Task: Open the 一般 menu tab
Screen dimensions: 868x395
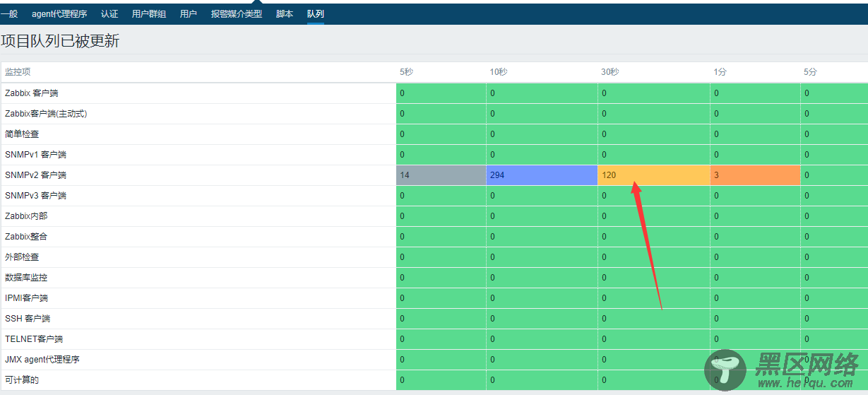Action: point(8,13)
